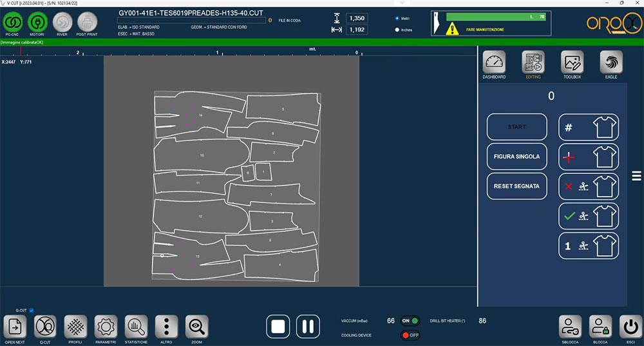The image size is (644, 346).
Task: Click the red X cut shirt button
Action: pyautogui.click(x=589, y=186)
